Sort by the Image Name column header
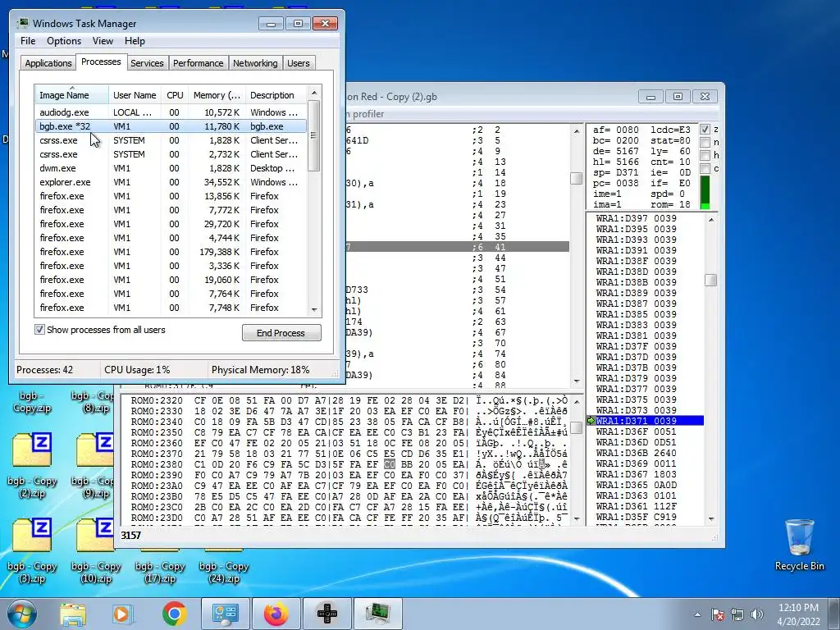This screenshot has width=840, height=630. pos(71,95)
